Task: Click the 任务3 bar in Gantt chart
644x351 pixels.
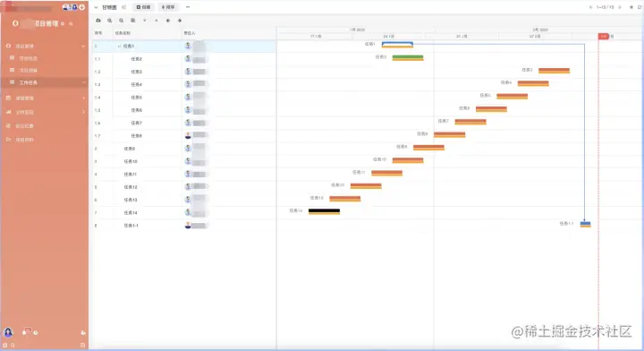Action: coord(554,71)
